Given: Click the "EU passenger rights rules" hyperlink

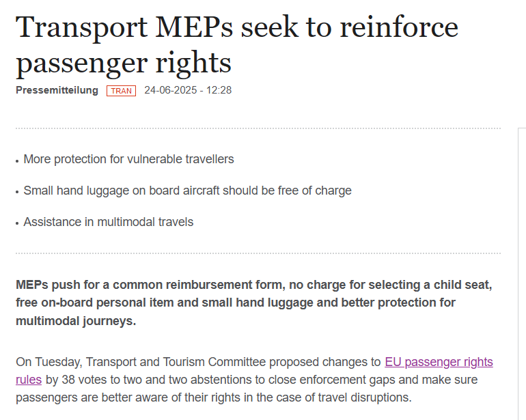Looking at the screenshot, I should tap(439, 362).
